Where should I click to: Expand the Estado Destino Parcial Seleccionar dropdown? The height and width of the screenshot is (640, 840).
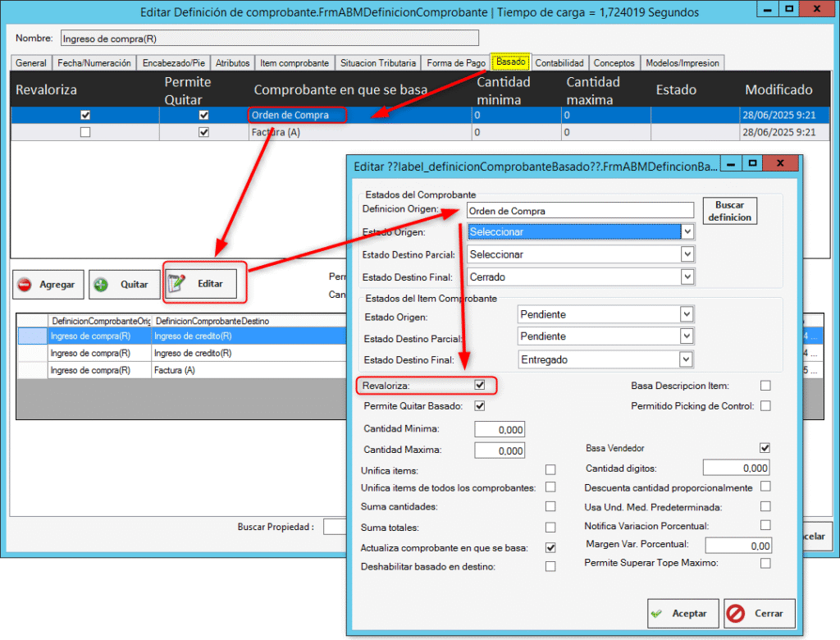pos(687,254)
